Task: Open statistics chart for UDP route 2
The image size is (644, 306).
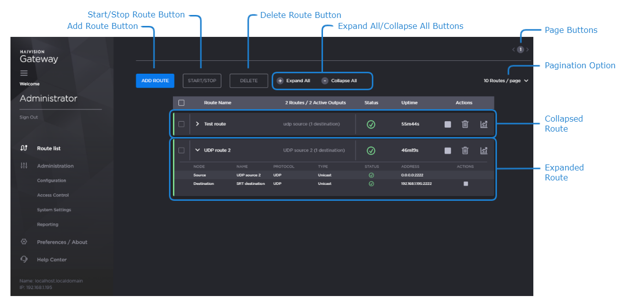Action: tap(483, 151)
